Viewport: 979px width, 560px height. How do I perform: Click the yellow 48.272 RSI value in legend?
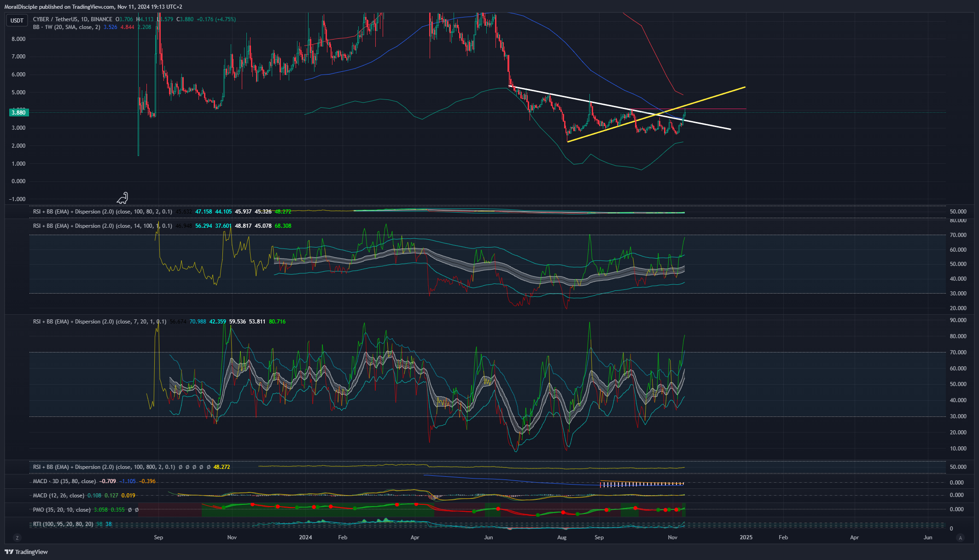pos(221,467)
